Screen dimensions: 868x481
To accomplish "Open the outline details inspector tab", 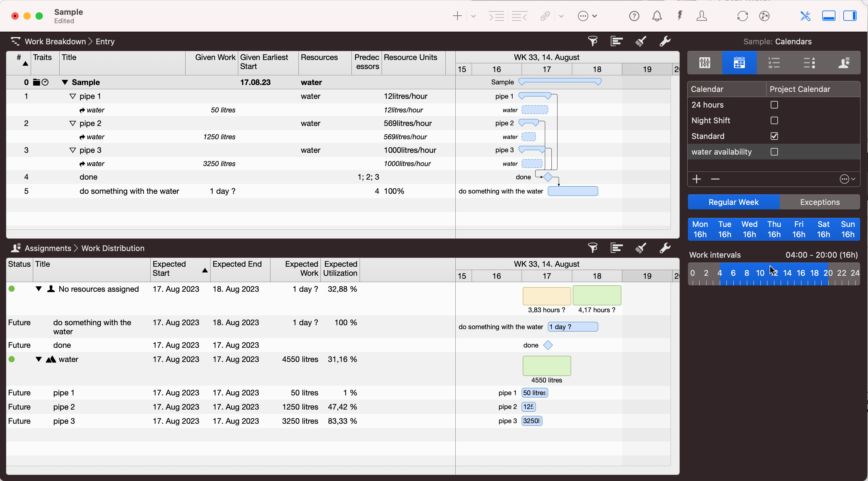I will pos(809,63).
